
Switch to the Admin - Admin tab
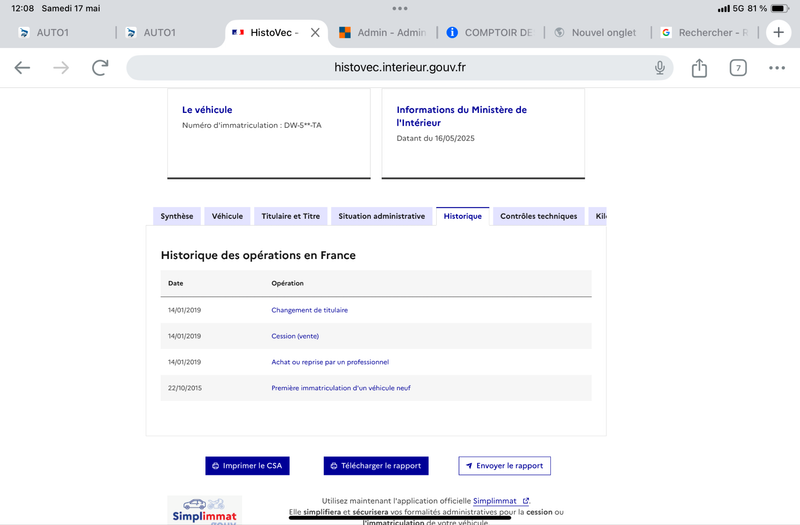coord(384,33)
